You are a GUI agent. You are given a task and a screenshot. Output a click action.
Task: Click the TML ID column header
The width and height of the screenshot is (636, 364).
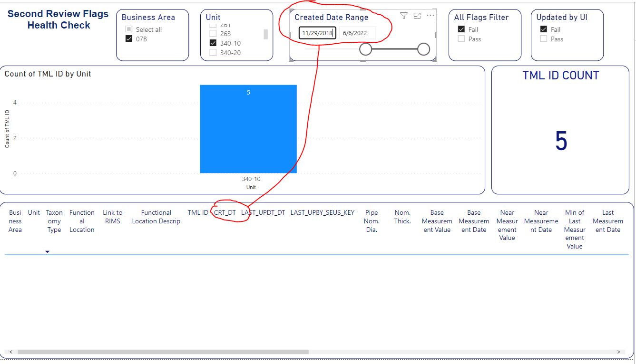198,212
